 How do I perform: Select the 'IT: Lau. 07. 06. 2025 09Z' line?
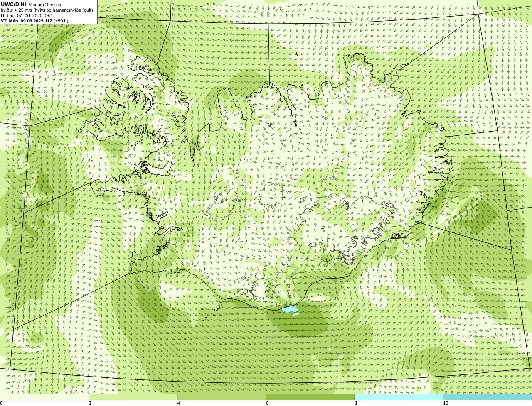(x=26, y=15)
